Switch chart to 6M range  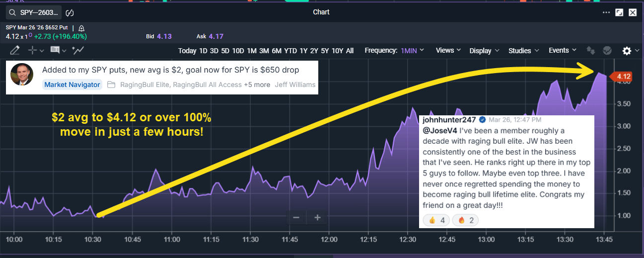click(277, 51)
